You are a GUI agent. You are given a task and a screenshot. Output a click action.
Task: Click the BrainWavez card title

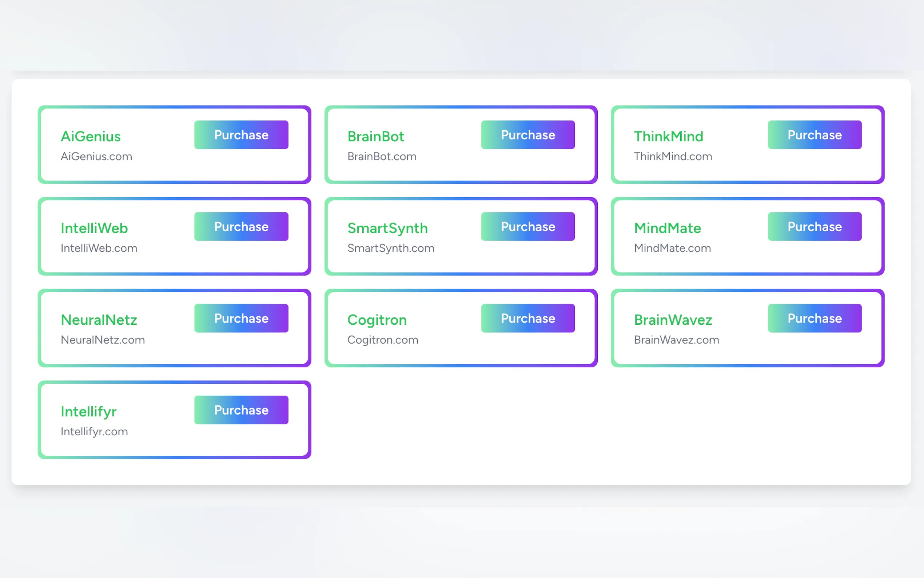click(x=673, y=320)
